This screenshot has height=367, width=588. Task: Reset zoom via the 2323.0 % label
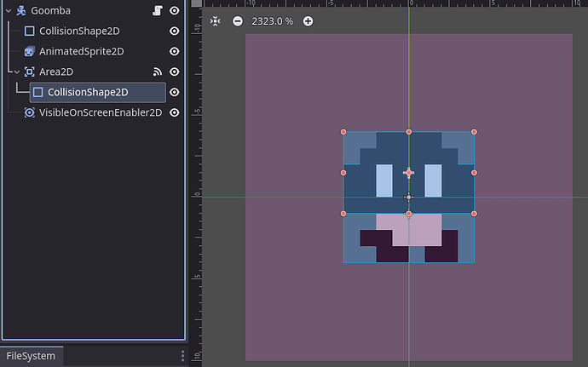point(272,21)
